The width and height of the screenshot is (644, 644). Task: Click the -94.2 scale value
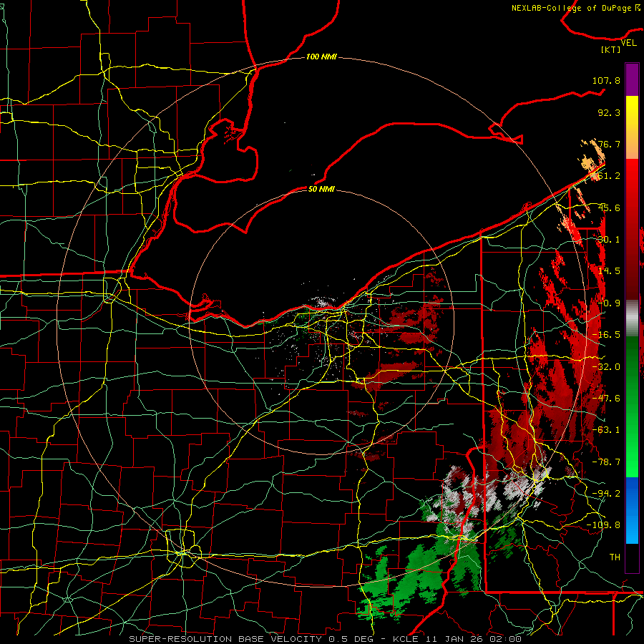click(x=606, y=494)
